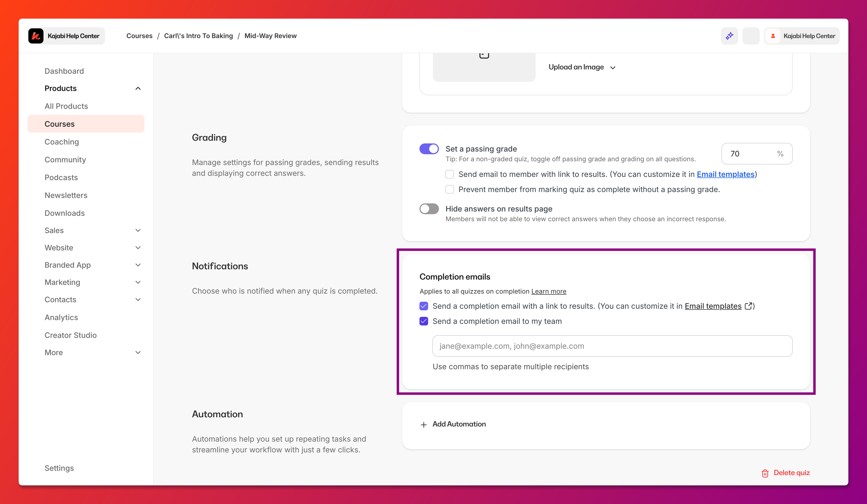The image size is (867, 504).
Task: Click 'Use commas to separate multiple recipients' text
Action: tap(510, 367)
